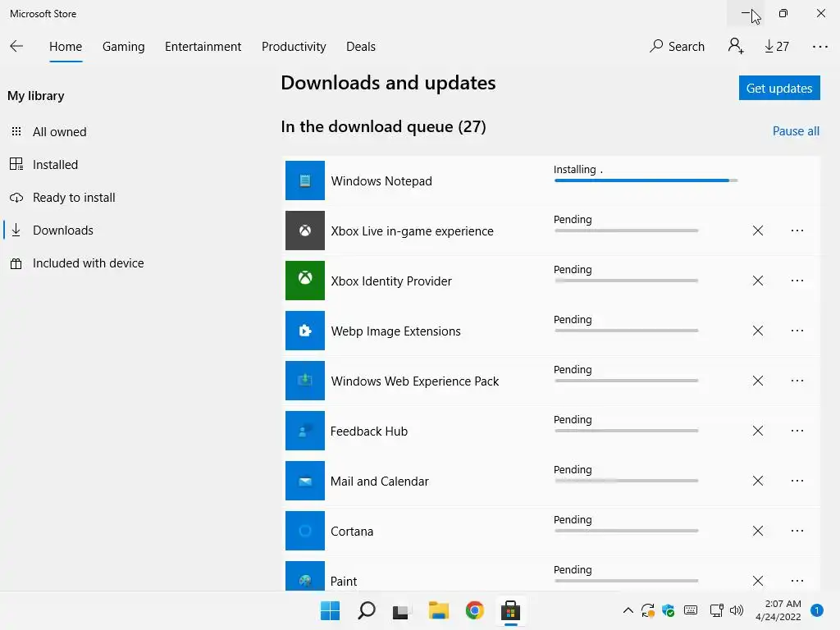This screenshot has height=630, width=840.
Task: Open the Deals tab
Action: coord(361,47)
